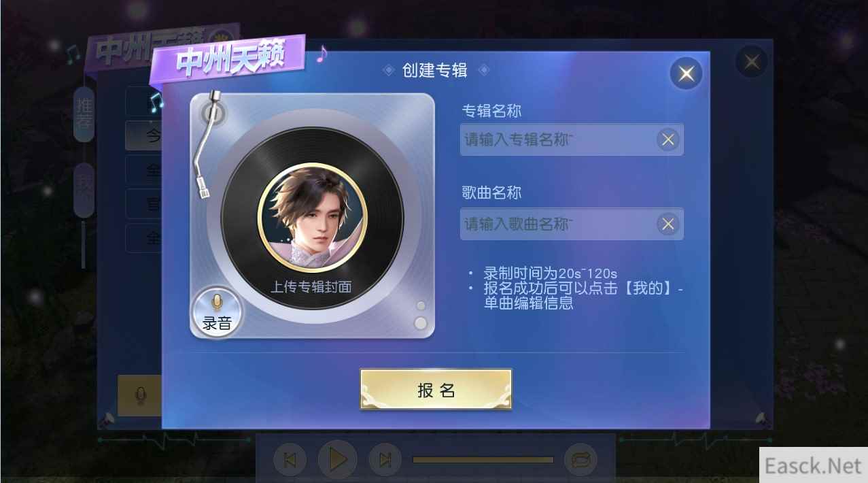Click the larger turntable knob near record
The image size is (868, 483).
(421, 323)
